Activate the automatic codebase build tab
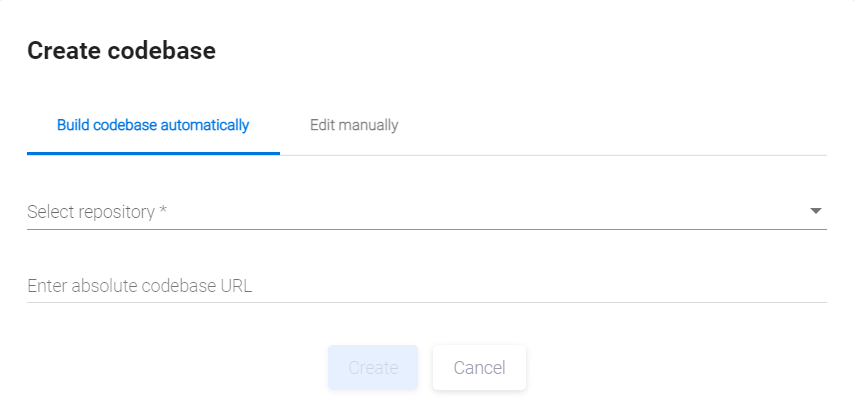This screenshot has height=406, width=854. [x=153, y=126]
